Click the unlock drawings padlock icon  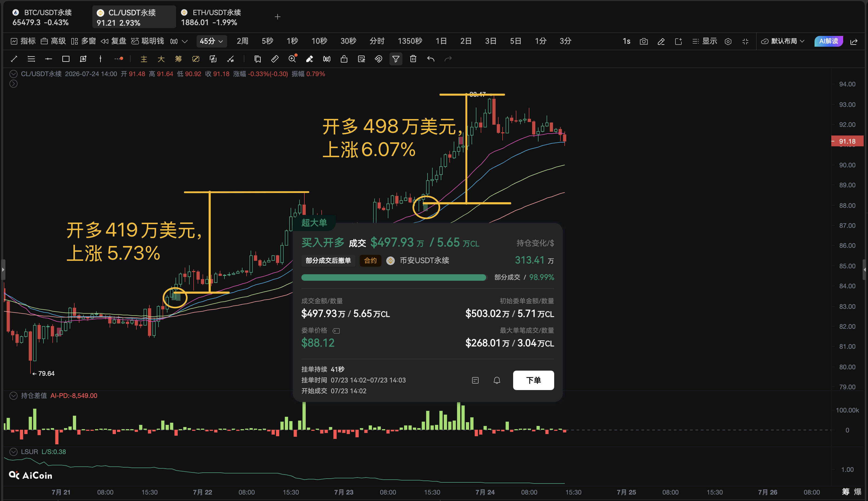click(x=344, y=59)
